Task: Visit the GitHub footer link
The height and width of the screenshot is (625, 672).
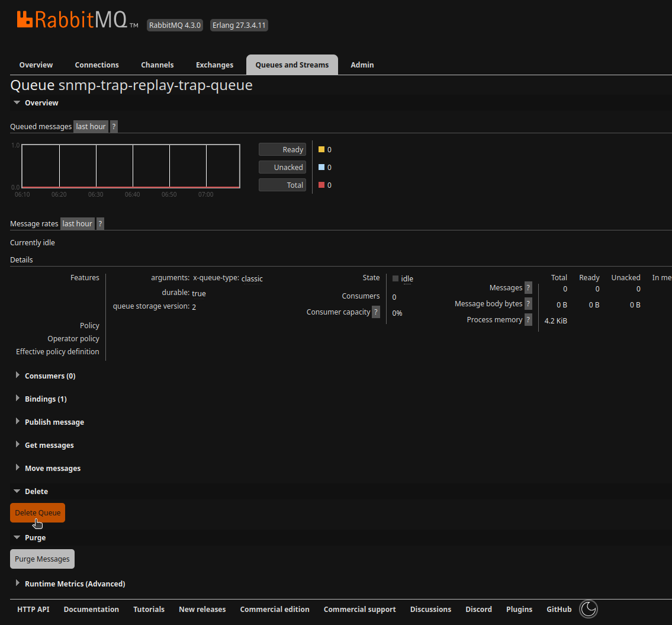Action: click(559, 609)
